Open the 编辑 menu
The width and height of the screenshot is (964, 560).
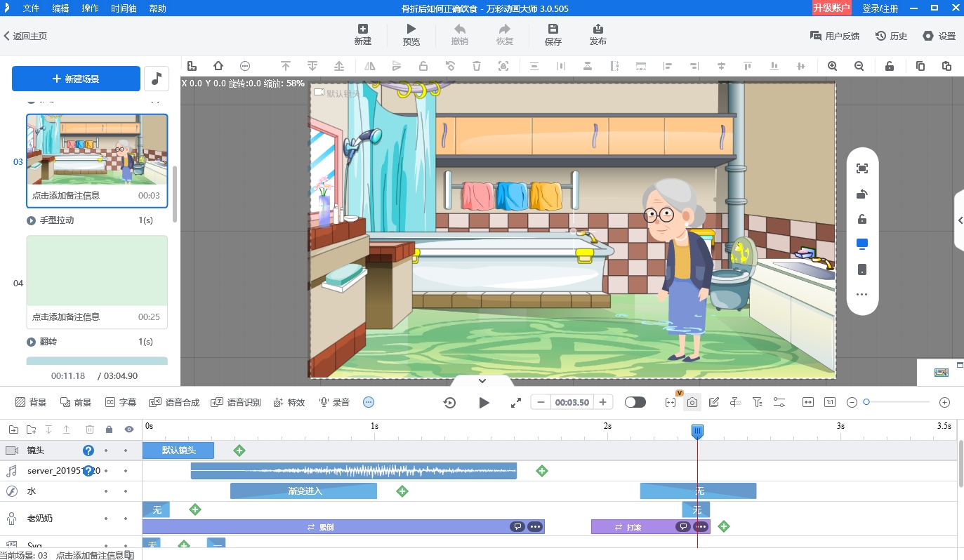[60, 8]
